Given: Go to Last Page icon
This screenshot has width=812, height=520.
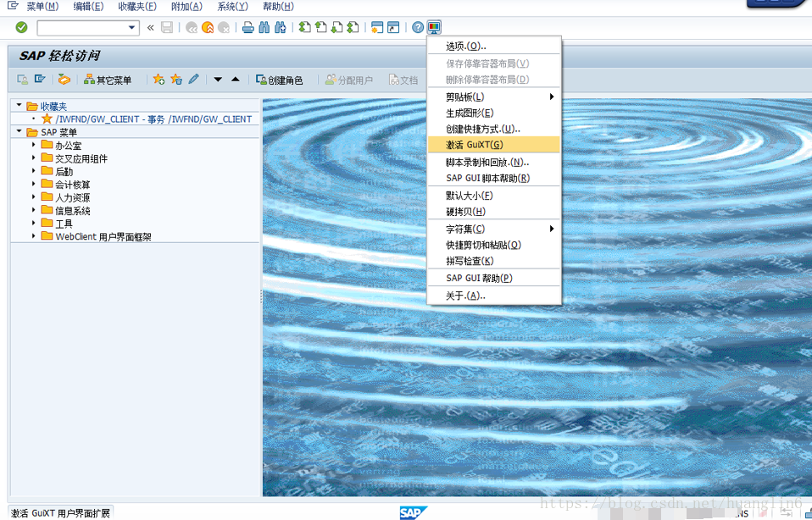Looking at the screenshot, I should [x=353, y=27].
